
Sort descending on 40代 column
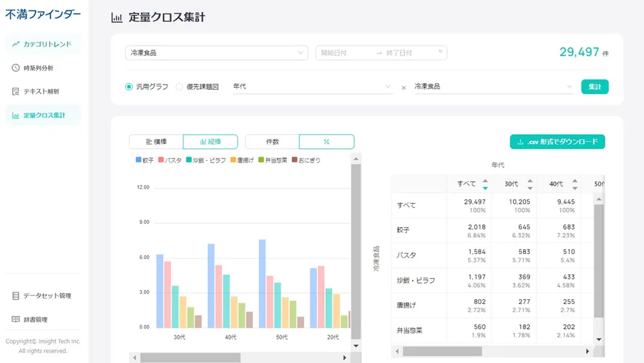pos(574,188)
